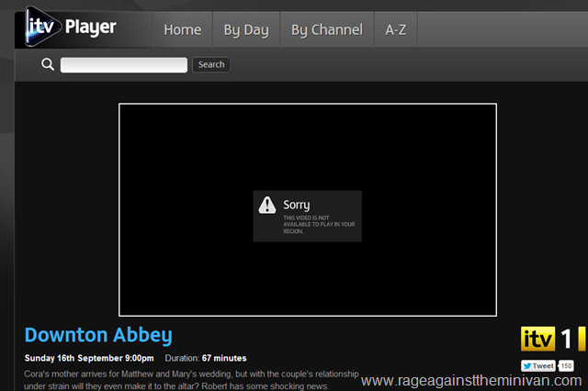Open the By Day menu item

pos(246,29)
